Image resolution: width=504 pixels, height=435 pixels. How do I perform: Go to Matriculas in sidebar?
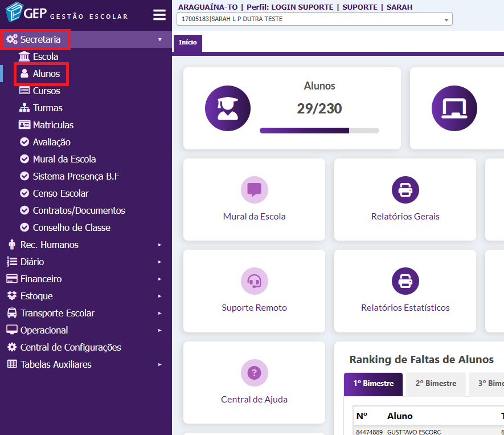coord(53,125)
